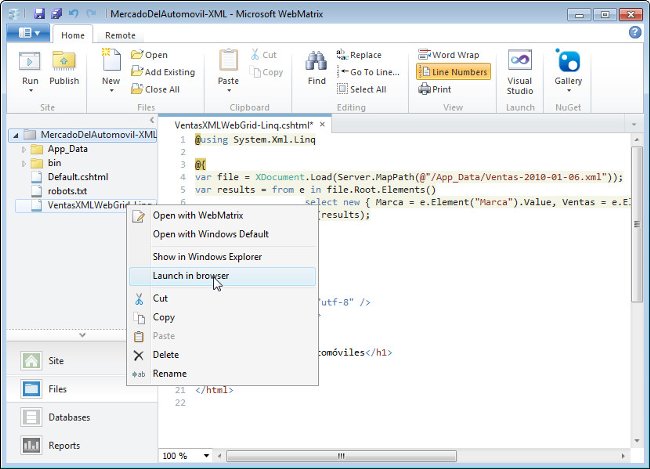This screenshot has height=469, width=650.
Task: Close the VentasXMLWebGrid-Linq.cshtml tab
Action: (x=322, y=124)
